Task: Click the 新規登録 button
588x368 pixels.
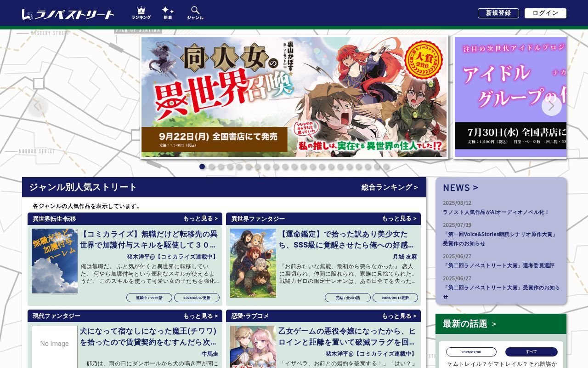Action: pyautogui.click(x=498, y=13)
